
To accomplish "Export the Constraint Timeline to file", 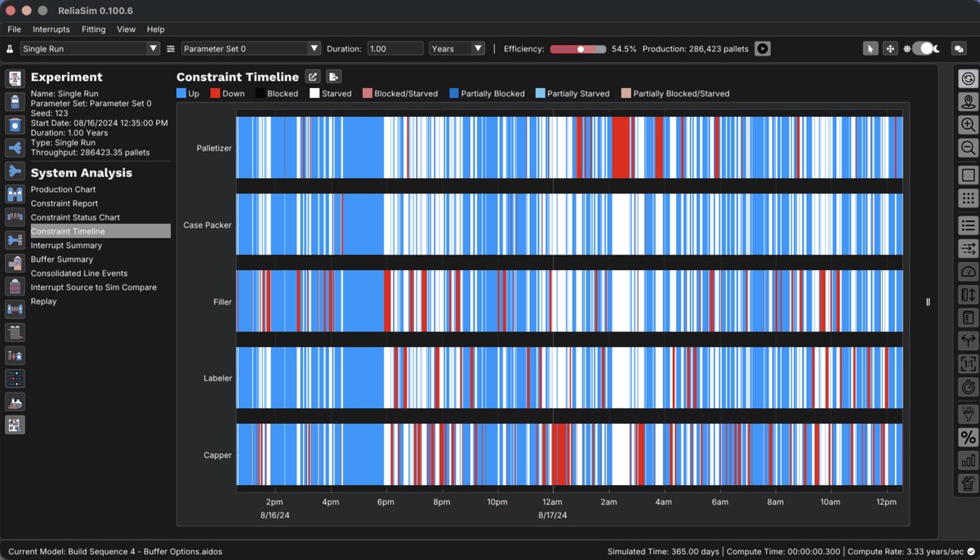I will click(x=333, y=77).
